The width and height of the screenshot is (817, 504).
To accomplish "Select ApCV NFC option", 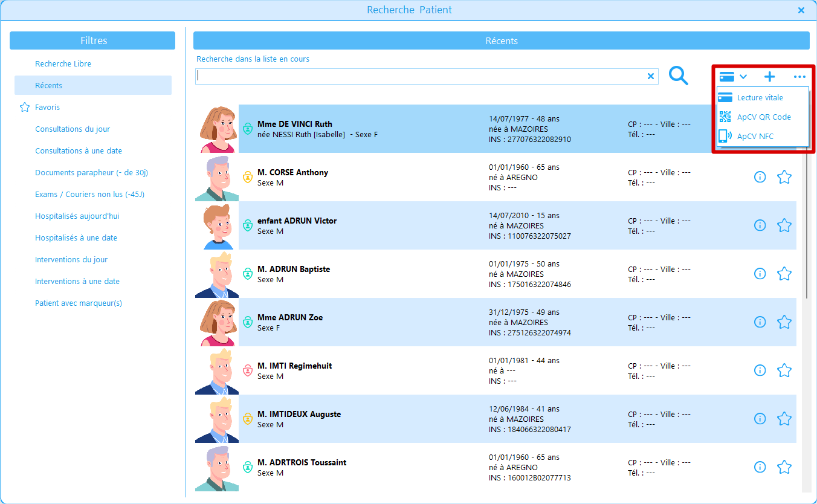I will [755, 137].
